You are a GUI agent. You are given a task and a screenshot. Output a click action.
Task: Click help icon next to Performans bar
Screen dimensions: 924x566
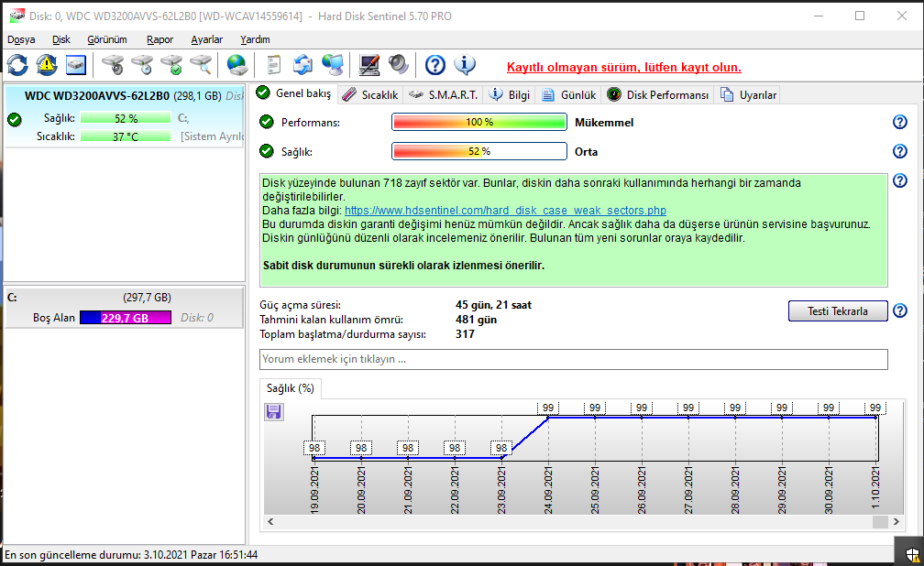[900, 122]
